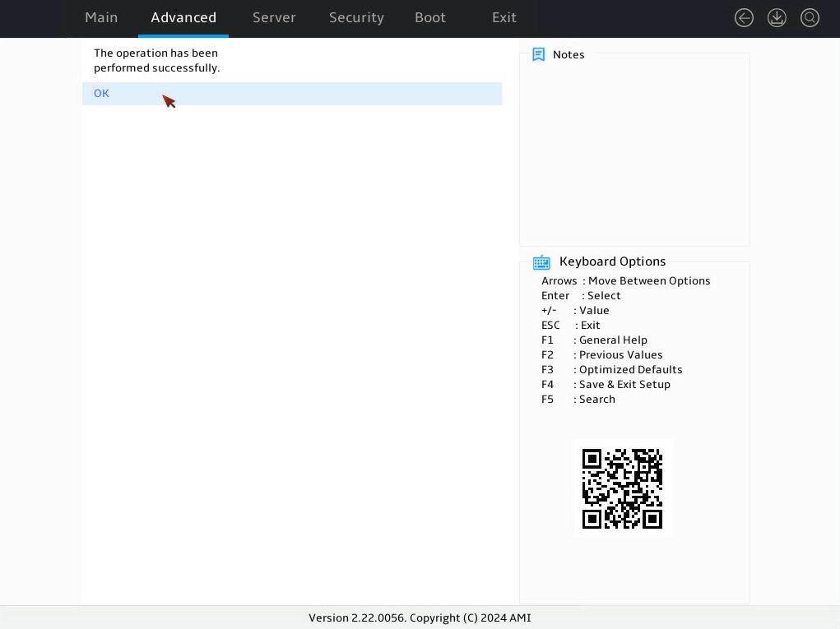This screenshot has width=840, height=629.
Task: Click the operation performed successfully message
Action: (x=156, y=61)
